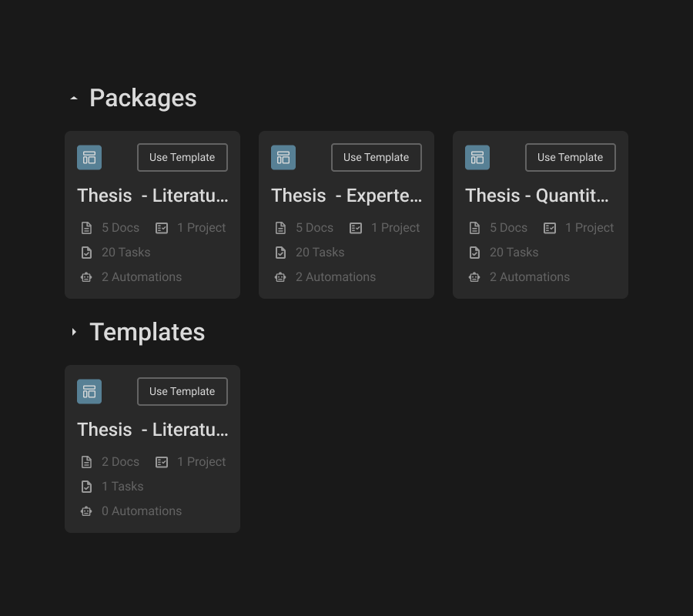Screen dimensions: 693x616
Task: Click automations robot icon in Thesis - Experte... card
Action: coord(280,277)
